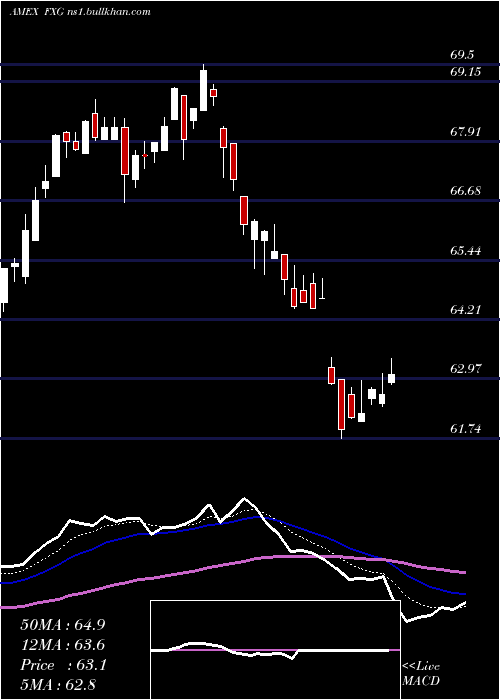
Task: Click the <<Live MACD label
Action: tap(421, 673)
